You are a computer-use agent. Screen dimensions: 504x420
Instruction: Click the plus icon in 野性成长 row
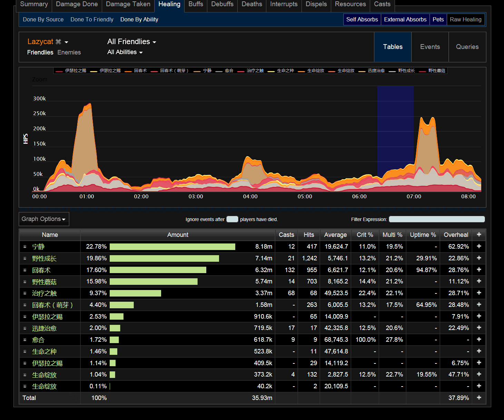coord(479,258)
